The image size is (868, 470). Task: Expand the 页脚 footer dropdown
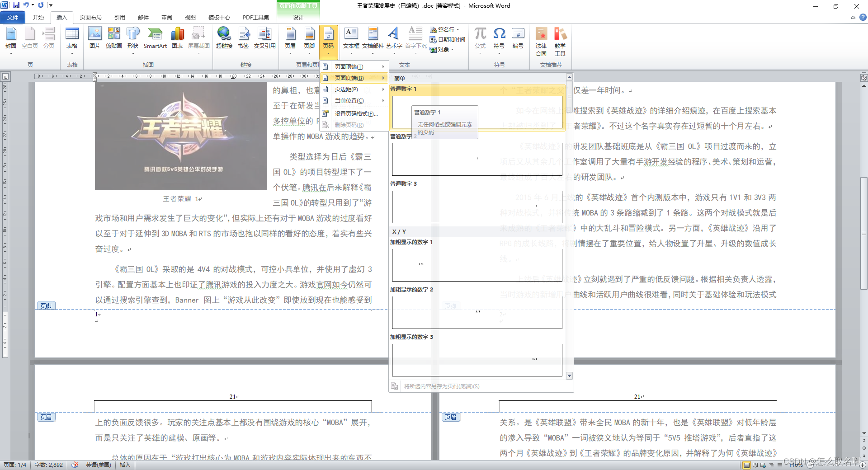point(309,53)
